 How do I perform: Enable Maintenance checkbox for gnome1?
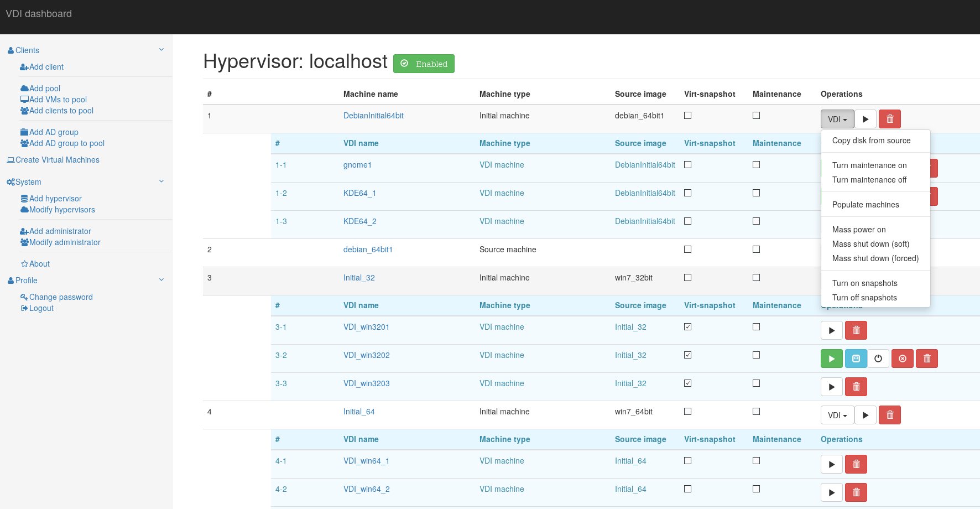pos(756,165)
